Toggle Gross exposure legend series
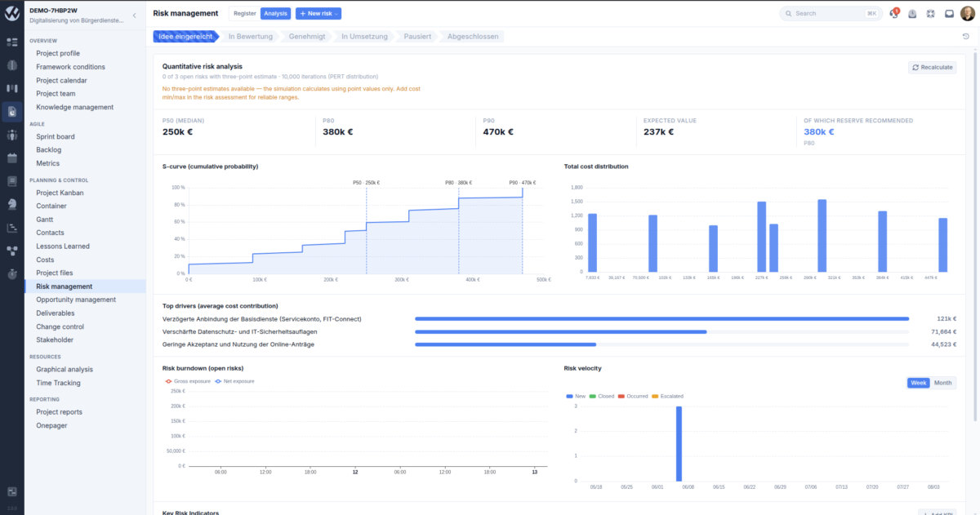The image size is (980, 515). pyautogui.click(x=188, y=381)
